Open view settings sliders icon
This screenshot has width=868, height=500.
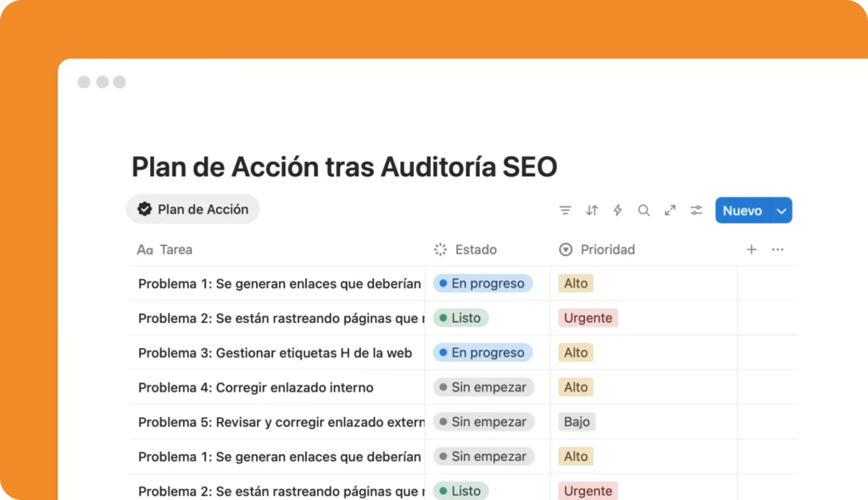click(x=696, y=210)
